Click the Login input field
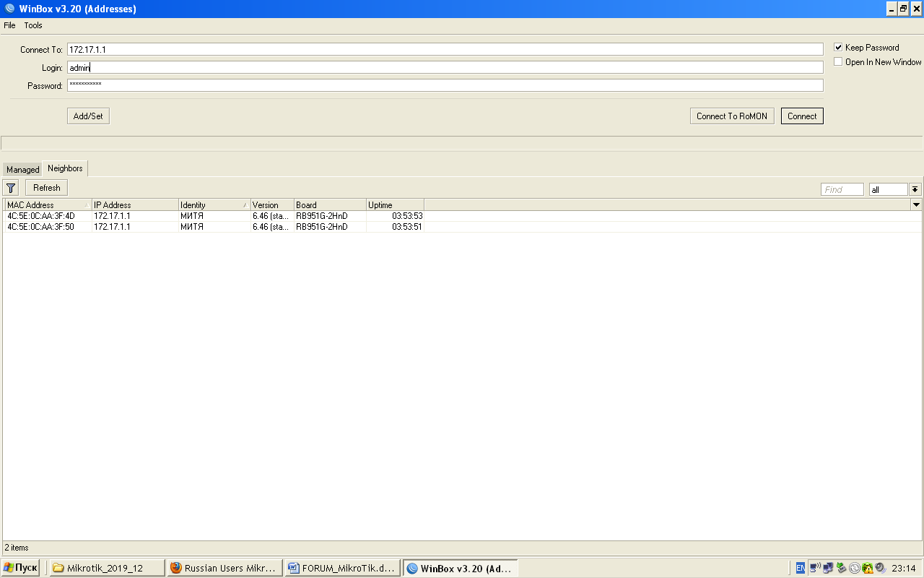Image resolution: width=924 pixels, height=578 pixels. click(x=445, y=67)
